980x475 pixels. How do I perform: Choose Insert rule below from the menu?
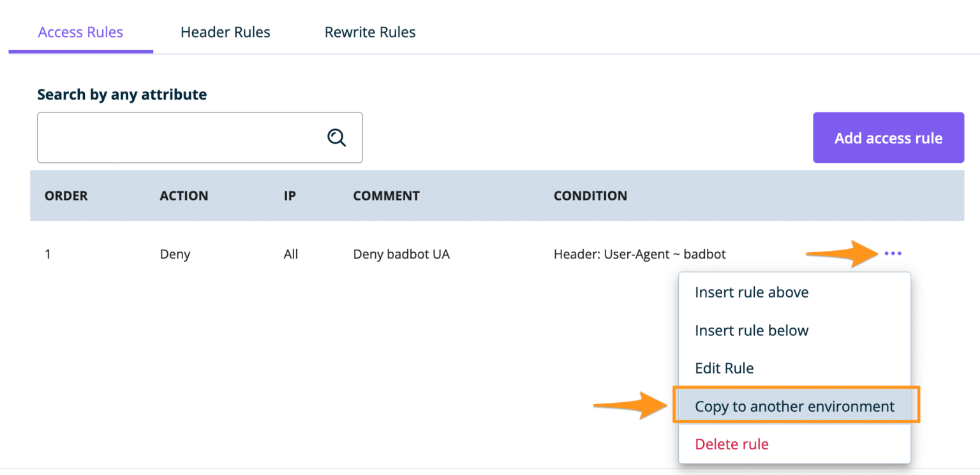point(752,330)
